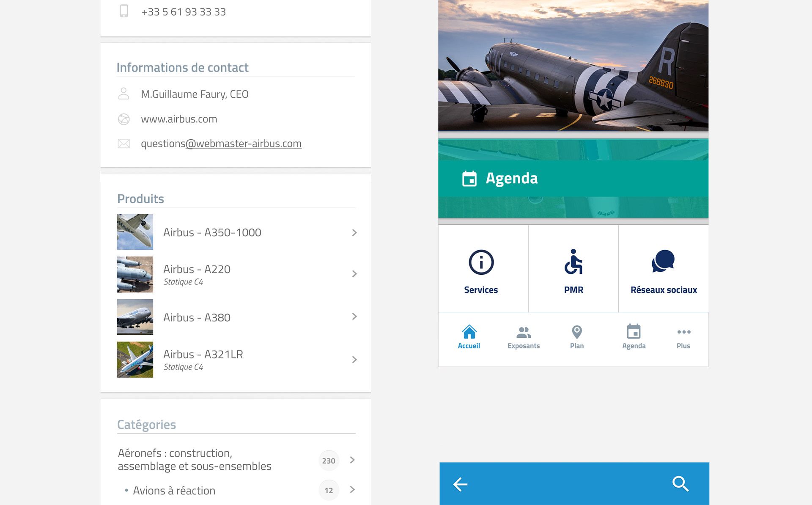
Task: Open the Agenda calendar icon in banner
Action: point(469,179)
